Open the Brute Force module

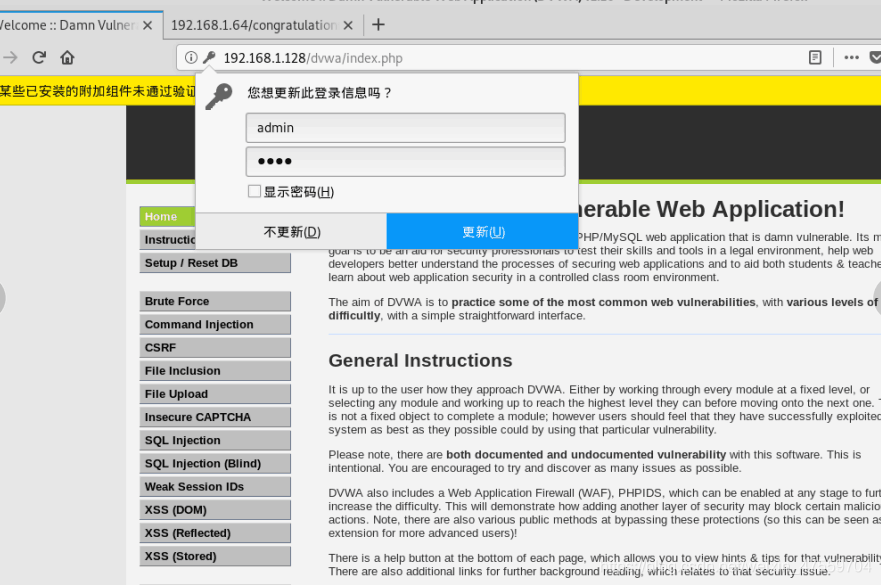[x=215, y=301]
